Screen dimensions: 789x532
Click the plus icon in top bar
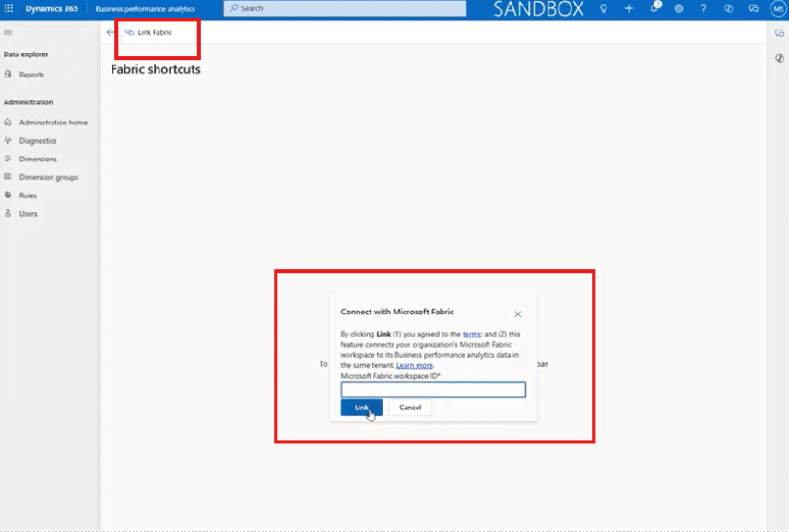coord(629,8)
